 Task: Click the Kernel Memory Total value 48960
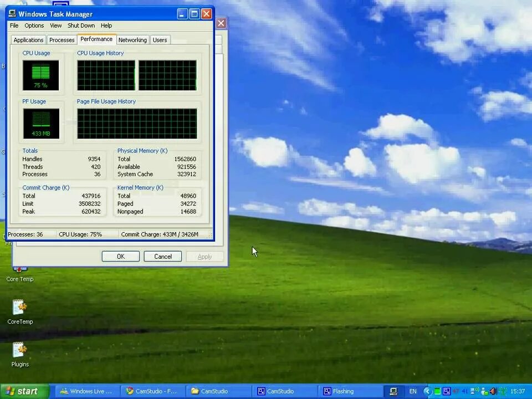coord(188,196)
